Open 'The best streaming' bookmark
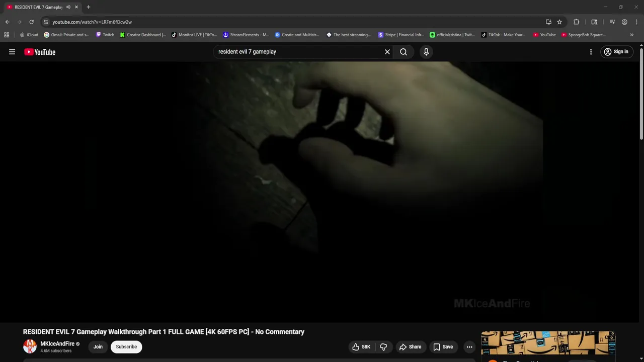The height and width of the screenshot is (362, 644). point(349,35)
